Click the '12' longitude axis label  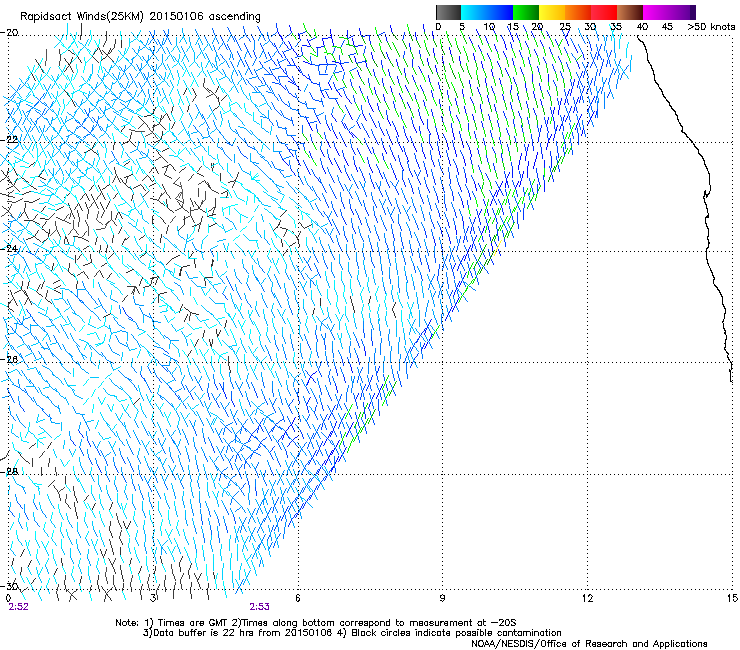[587, 598]
